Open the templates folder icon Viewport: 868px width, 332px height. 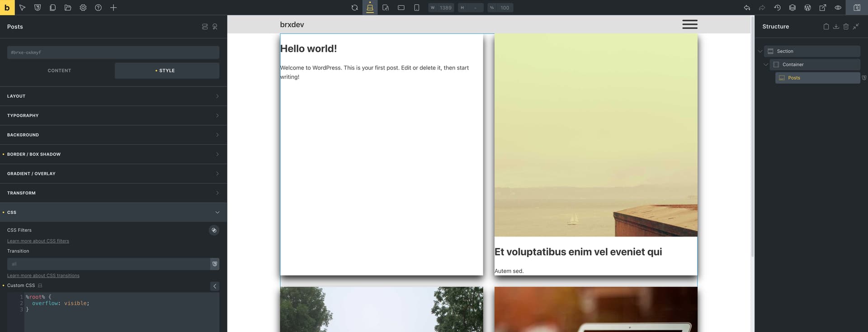(68, 8)
